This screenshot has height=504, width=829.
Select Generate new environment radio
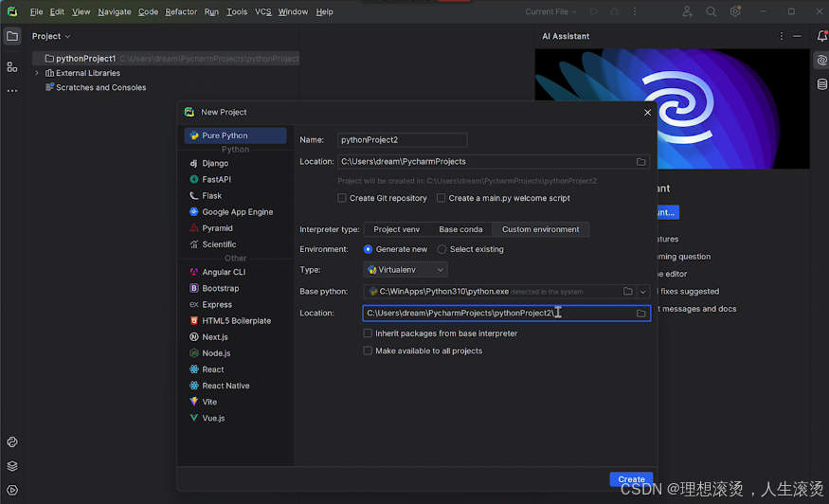click(368, 249)
